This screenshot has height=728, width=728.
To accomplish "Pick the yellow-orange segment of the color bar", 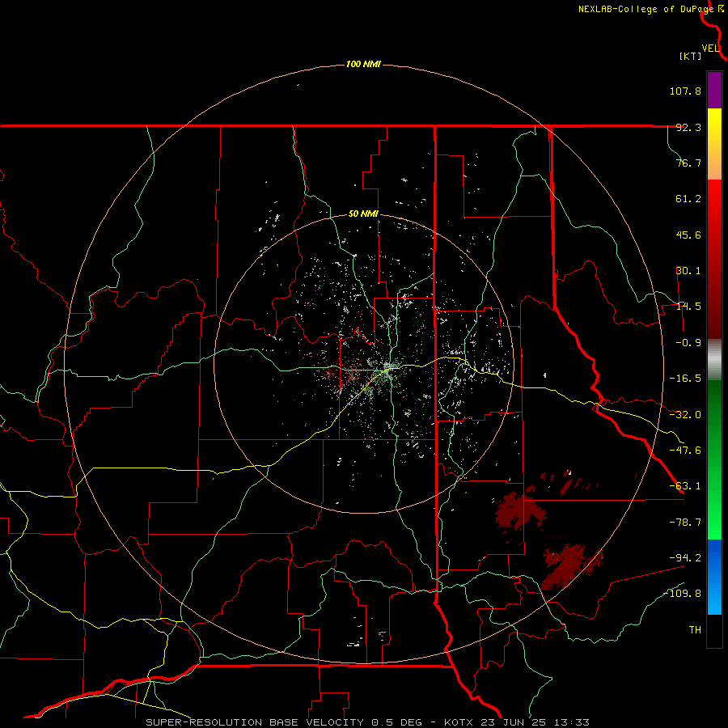I will click(714, 144).
